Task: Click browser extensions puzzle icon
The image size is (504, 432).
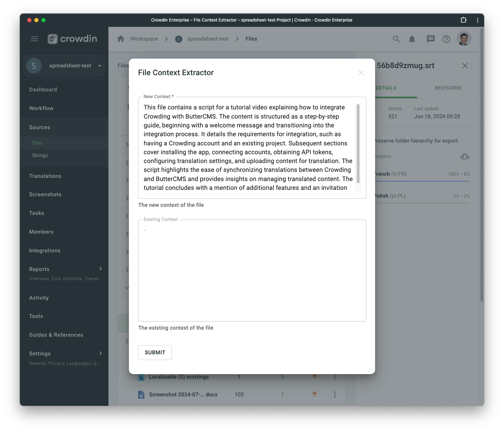Action: point(464,20)
